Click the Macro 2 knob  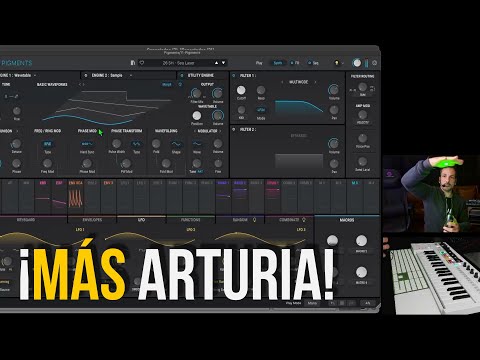pos(361,240)
